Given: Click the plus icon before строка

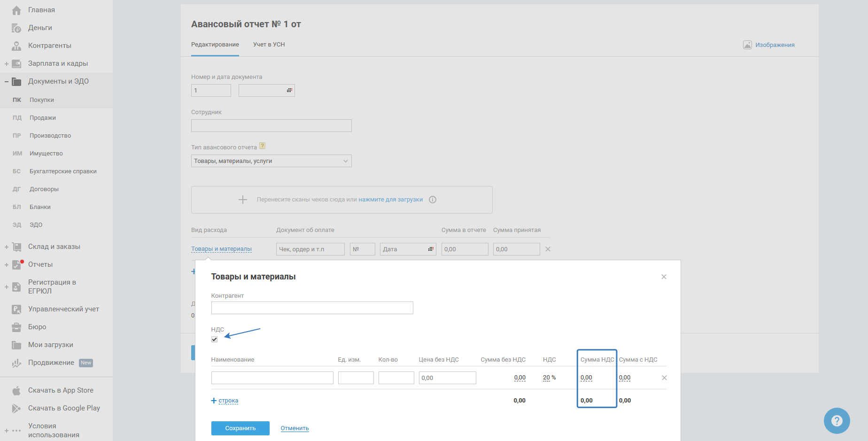Looking at the screenshot, I should pos(214,401).
